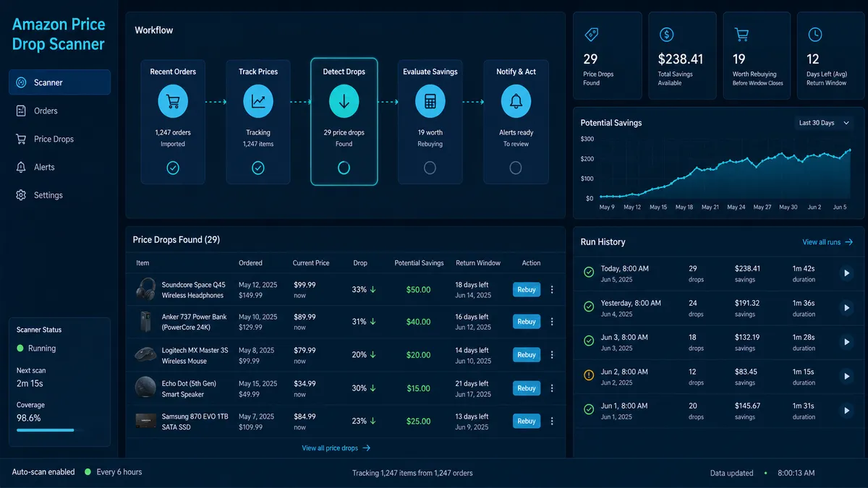
Task: Open the Scanner sidebar item
Action: tap(59, 82)
